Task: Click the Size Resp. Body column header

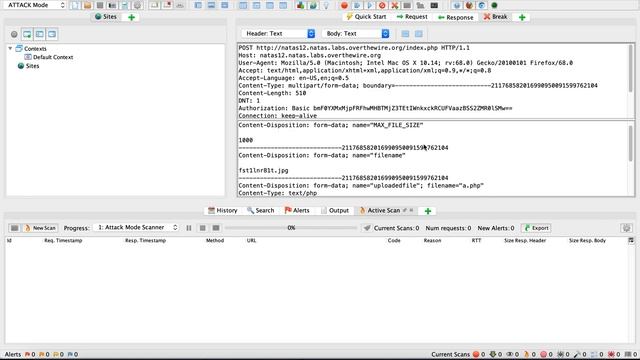Action: coord(587,240)
